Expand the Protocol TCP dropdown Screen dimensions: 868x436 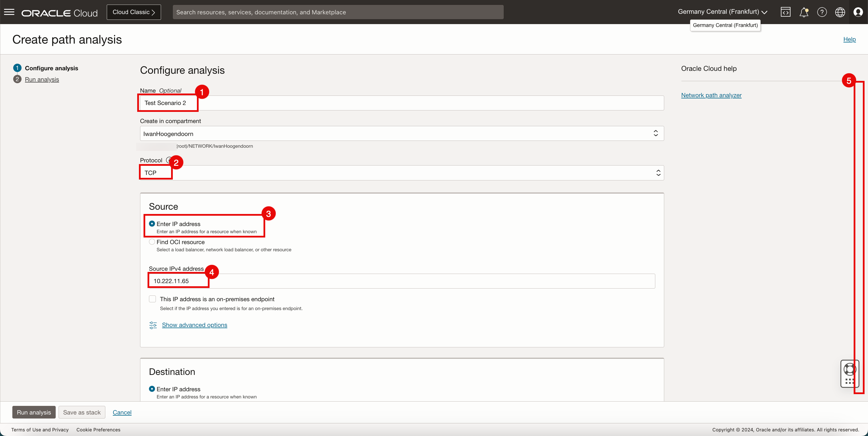click(402, 173)
